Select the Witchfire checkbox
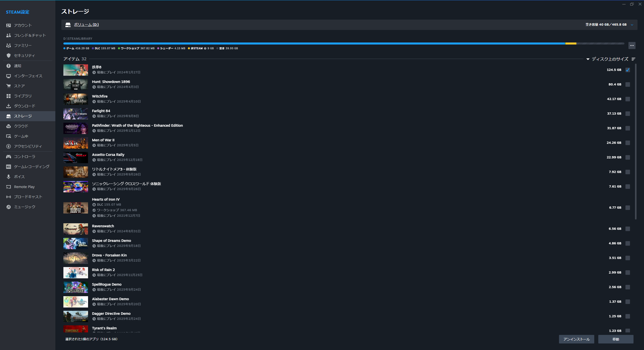This screenshot has height=350, width=644. (628, 99)
